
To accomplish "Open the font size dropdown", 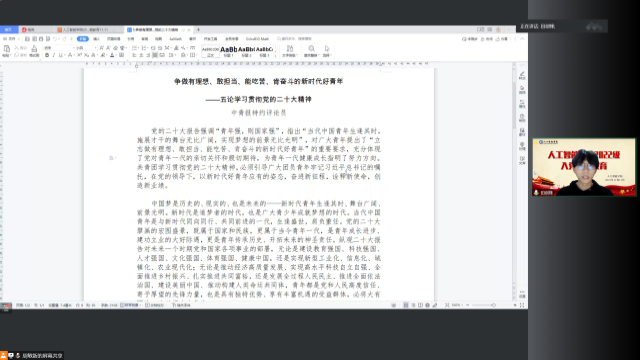I will 86,48.
